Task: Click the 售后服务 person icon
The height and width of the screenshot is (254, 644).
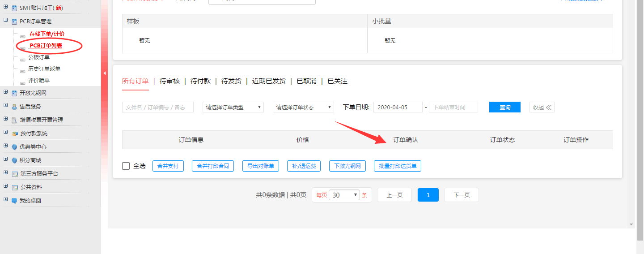Action: (14, 107)
